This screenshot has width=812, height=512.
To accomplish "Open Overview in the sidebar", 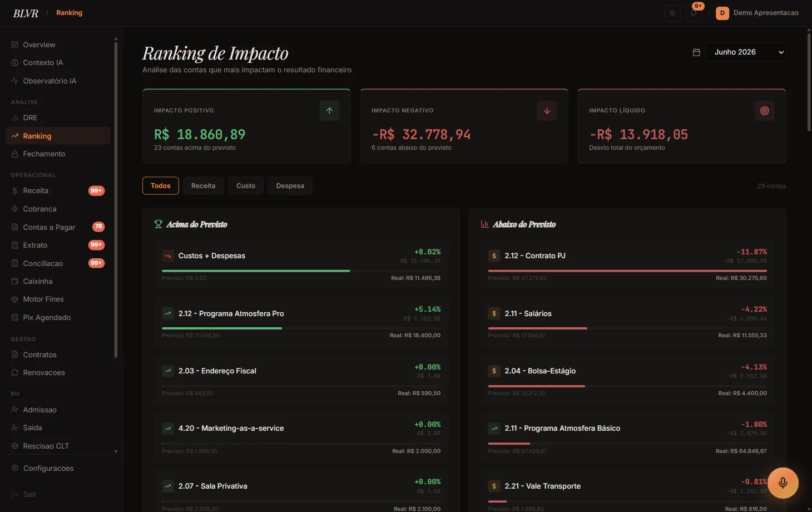I will (58, 45).
